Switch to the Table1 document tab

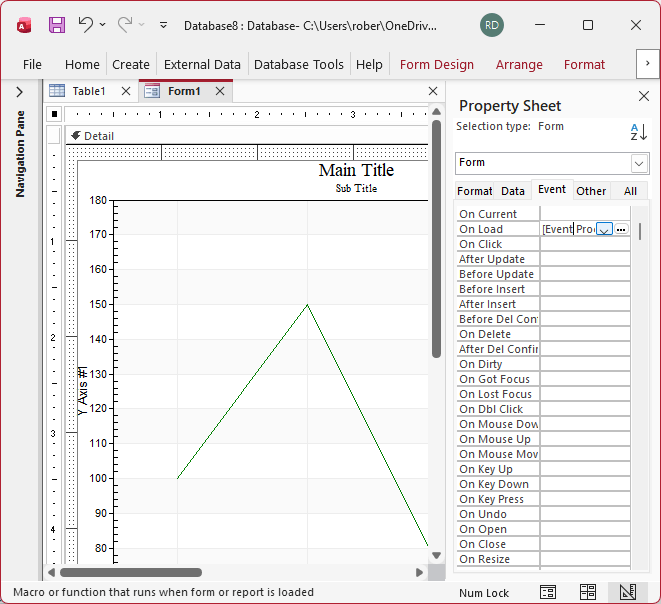coord(89,91)
